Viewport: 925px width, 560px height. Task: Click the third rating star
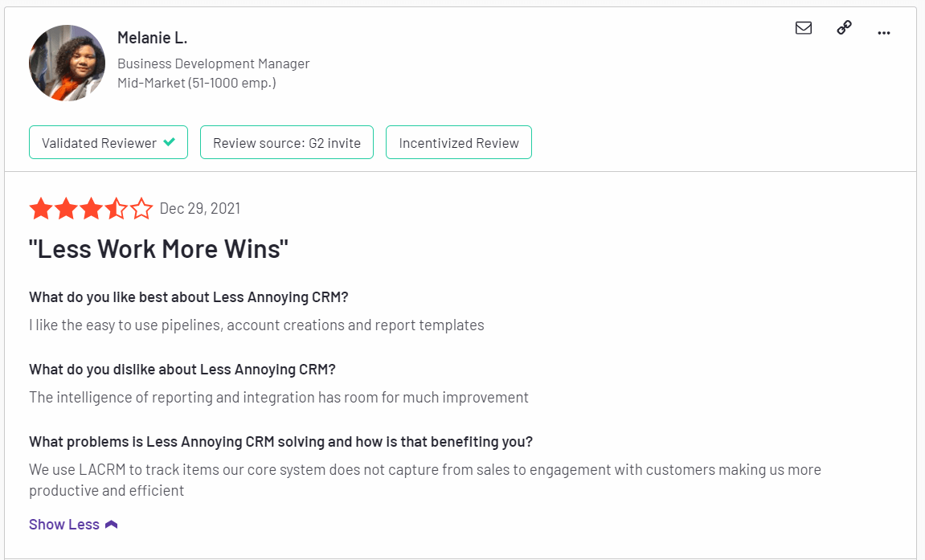92,209
